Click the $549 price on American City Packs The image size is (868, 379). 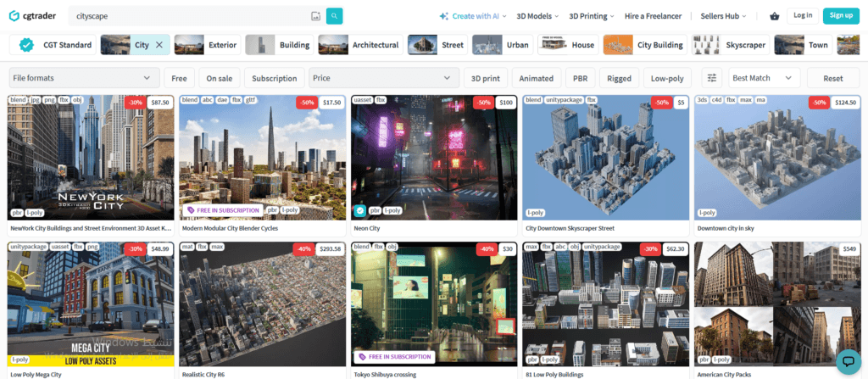pyautogui.click(x=849, y=249)
